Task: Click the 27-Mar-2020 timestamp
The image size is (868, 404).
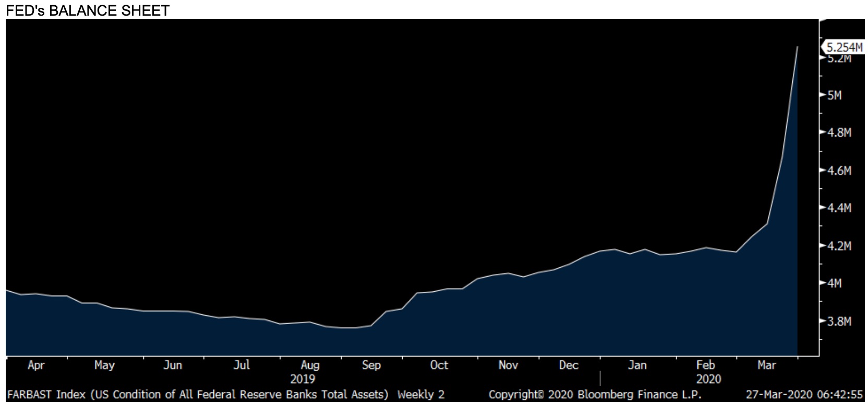Action: [x=804, y=395]
